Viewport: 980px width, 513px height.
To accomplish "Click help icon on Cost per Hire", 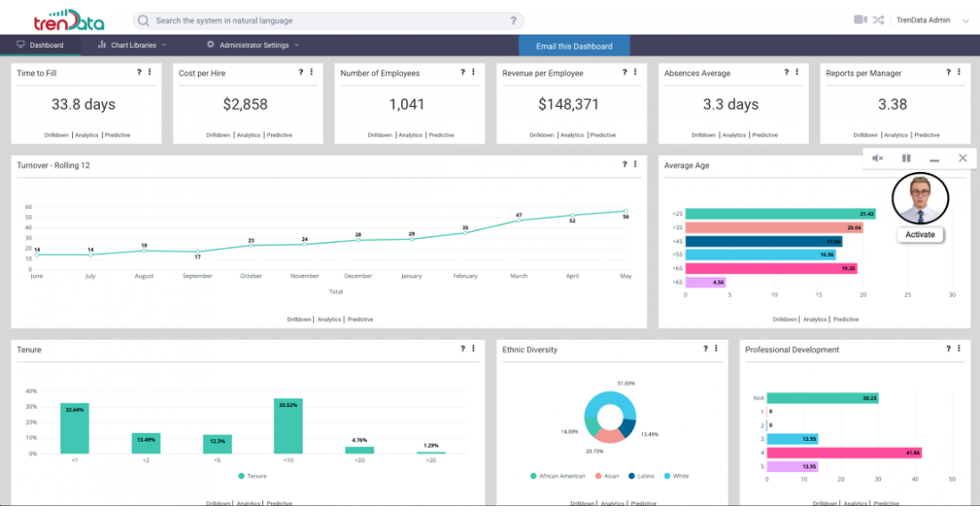I will pos(300,73).
